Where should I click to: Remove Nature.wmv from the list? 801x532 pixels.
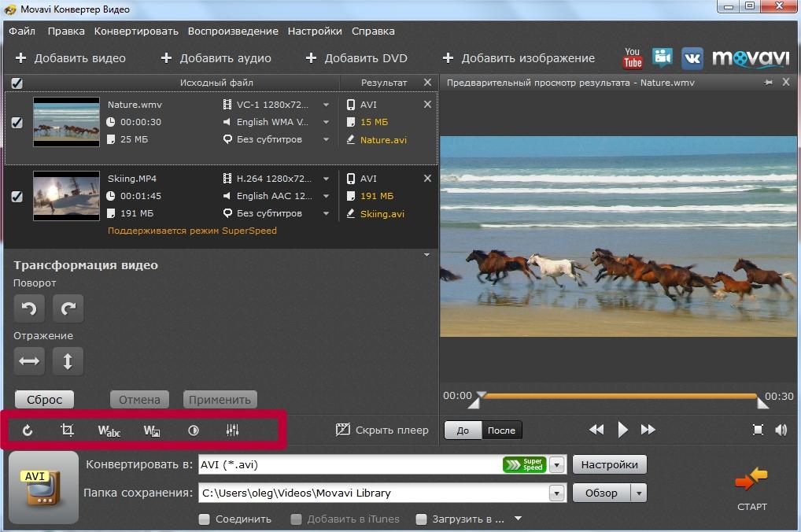[427, 104]
